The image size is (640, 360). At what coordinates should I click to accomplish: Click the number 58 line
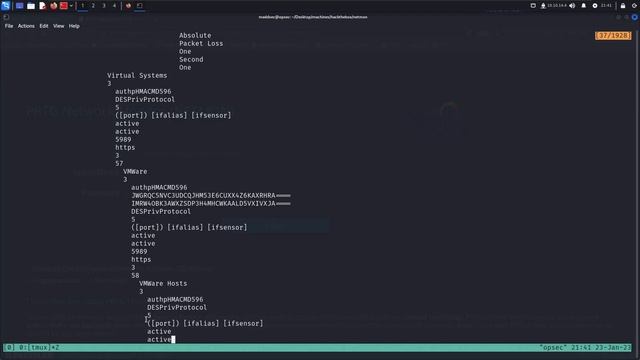point(135,276)
